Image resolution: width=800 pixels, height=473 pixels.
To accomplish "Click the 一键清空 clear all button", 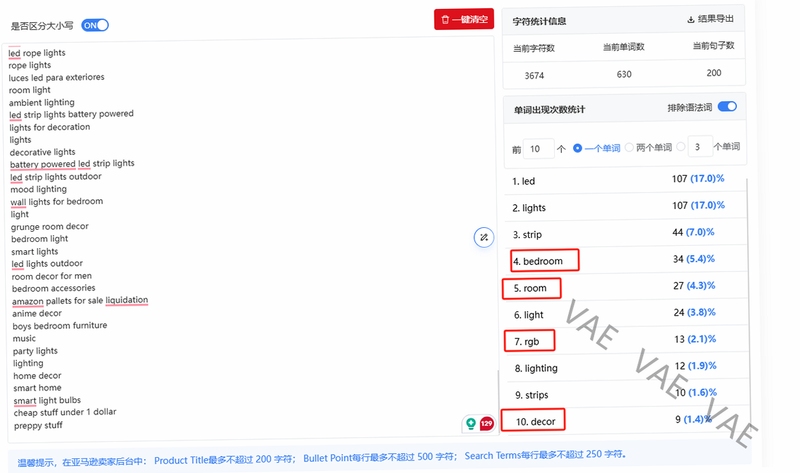I will click(x=464, y=19).
